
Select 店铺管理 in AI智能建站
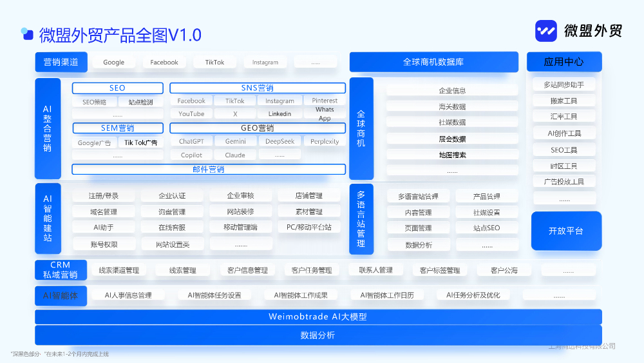point(309,195)
